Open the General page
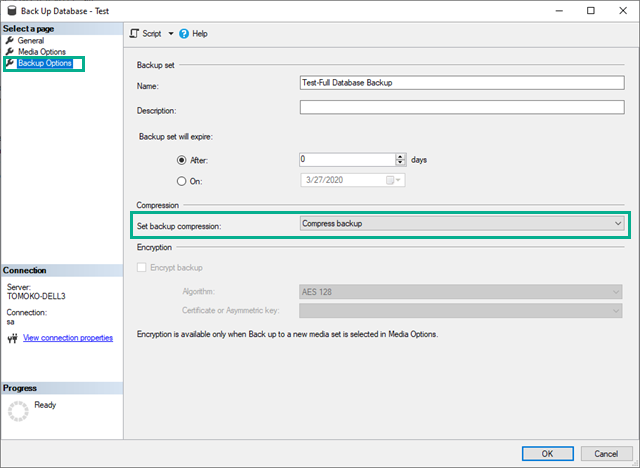 coord(31,40)
